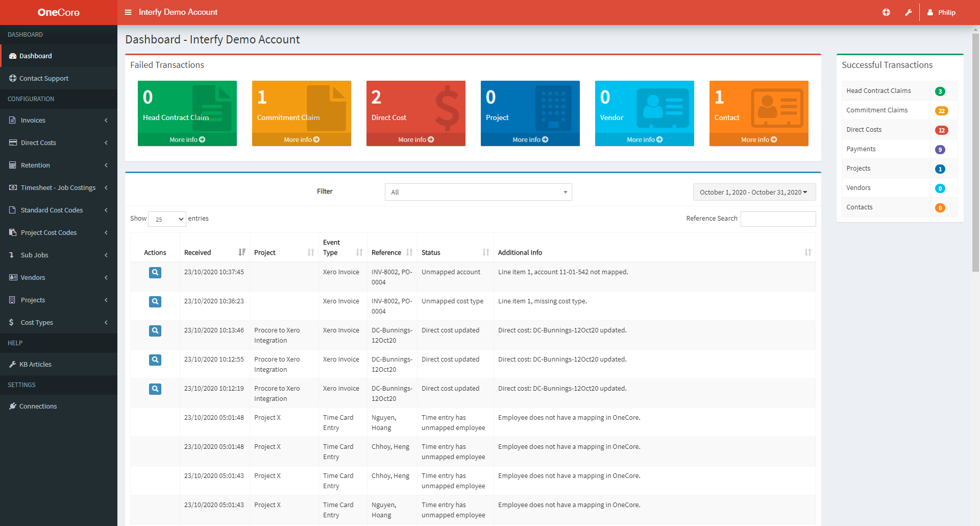The width and height of the screenshot is (980, 526).
Task: Click Payments count badge 9
Action: 940,150
